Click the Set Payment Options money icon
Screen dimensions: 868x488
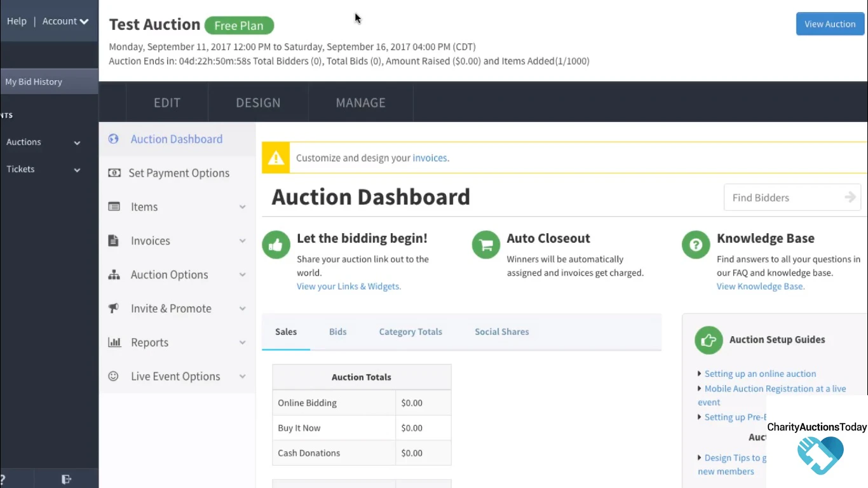[x=114, y=173]
